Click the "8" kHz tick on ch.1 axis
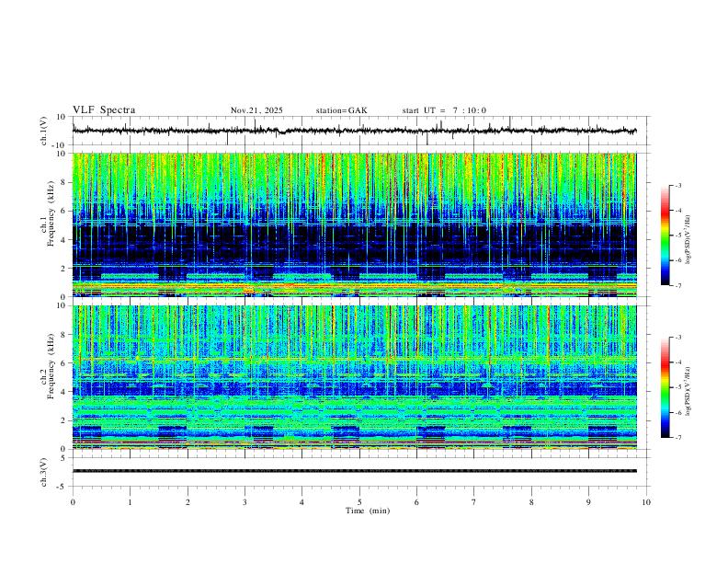The height and width of the screenshot is (563, 728). (x=64, y=182)
